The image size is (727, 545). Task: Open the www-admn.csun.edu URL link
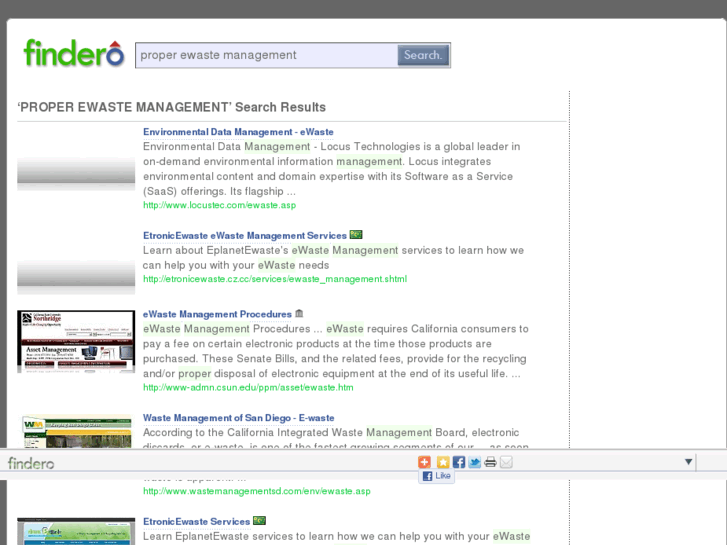coord(248,387)
